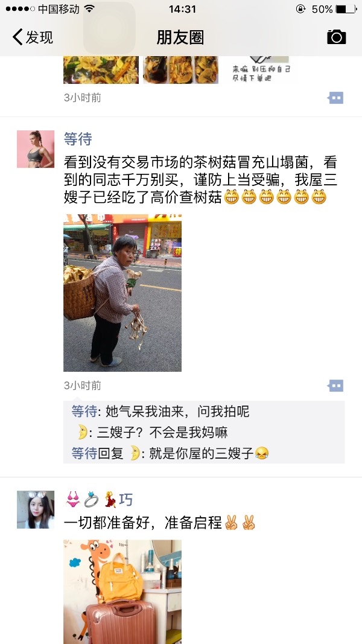Tap 等待's comment 她气呆我油来
Viewport: 362px width, 644px height.
(x=160, y=411)
